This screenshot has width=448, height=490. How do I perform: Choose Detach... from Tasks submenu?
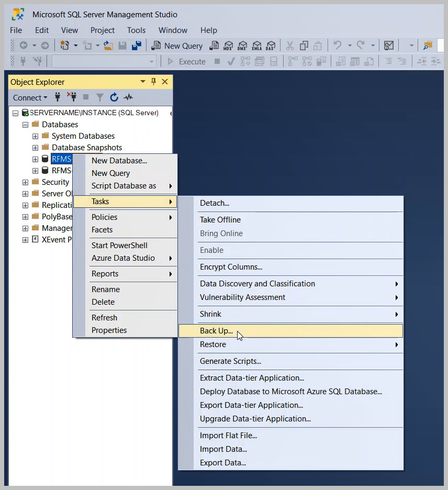(290, 203)
